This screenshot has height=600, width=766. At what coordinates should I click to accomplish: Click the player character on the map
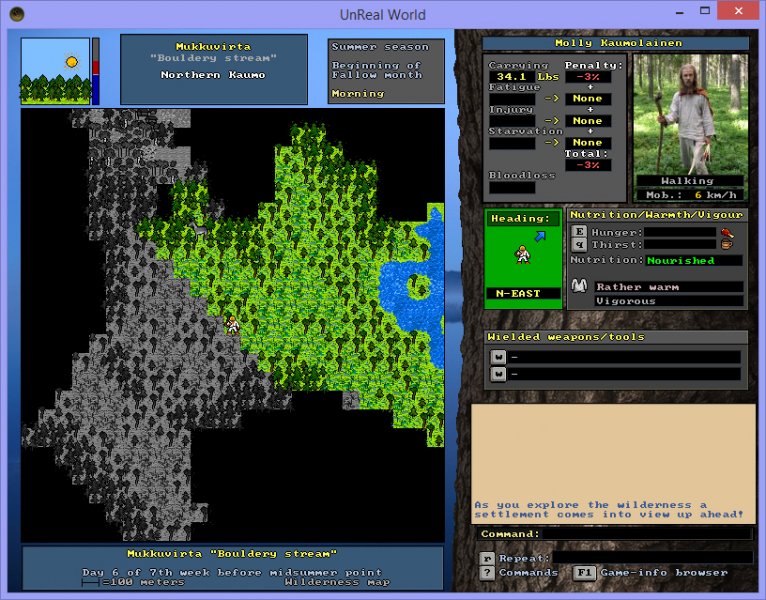[232, 323]
